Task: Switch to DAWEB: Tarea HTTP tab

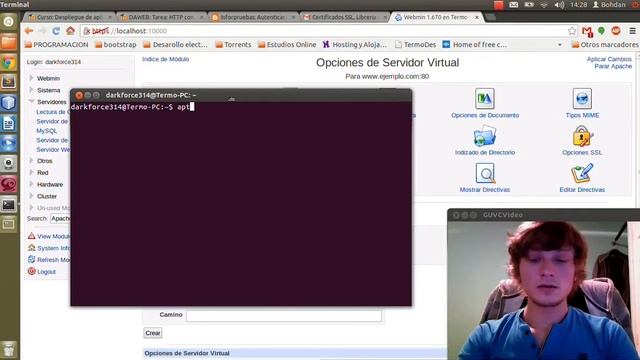Action: click(x=161, y=17)
